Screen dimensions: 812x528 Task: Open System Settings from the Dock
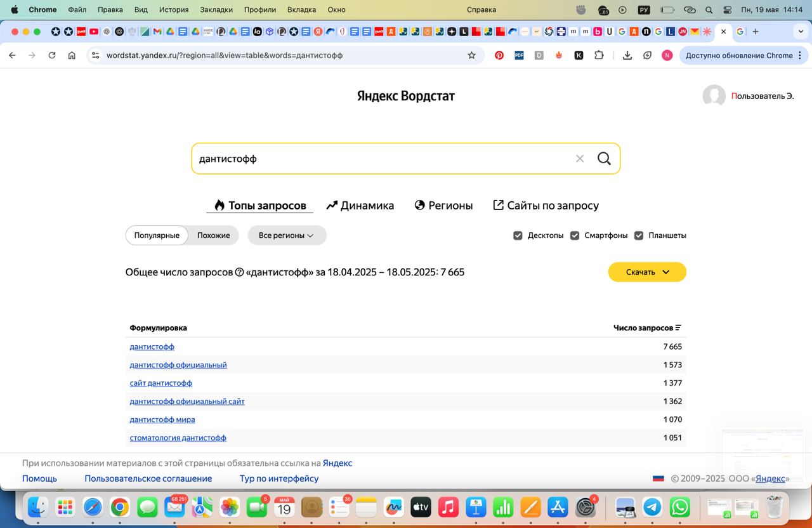[x=585, y=507]
